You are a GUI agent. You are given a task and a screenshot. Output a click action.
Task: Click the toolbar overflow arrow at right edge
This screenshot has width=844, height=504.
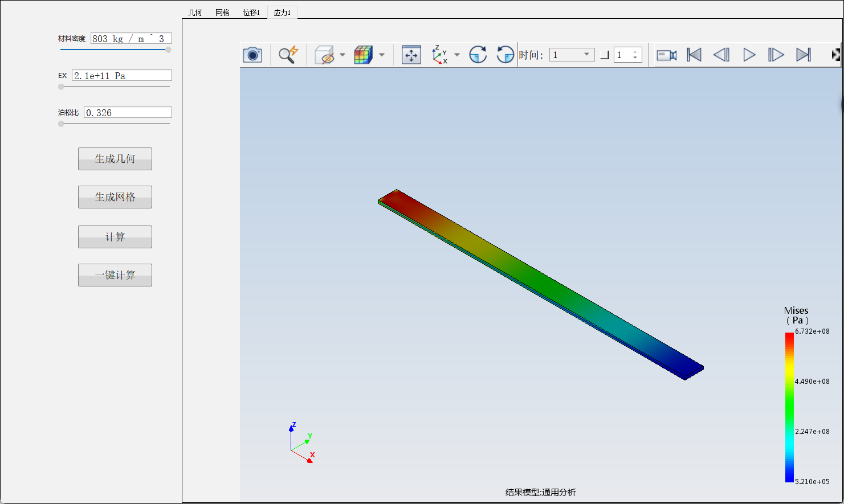coord(835,55)
